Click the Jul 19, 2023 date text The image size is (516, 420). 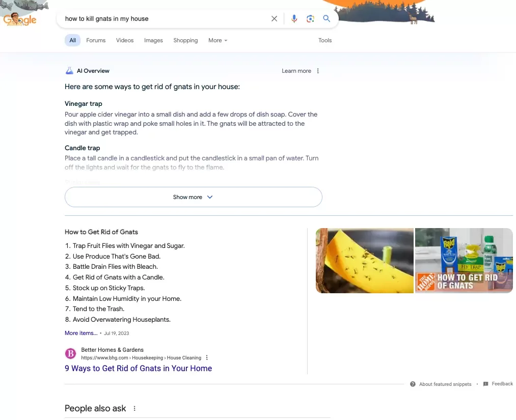tap(117, 333)
